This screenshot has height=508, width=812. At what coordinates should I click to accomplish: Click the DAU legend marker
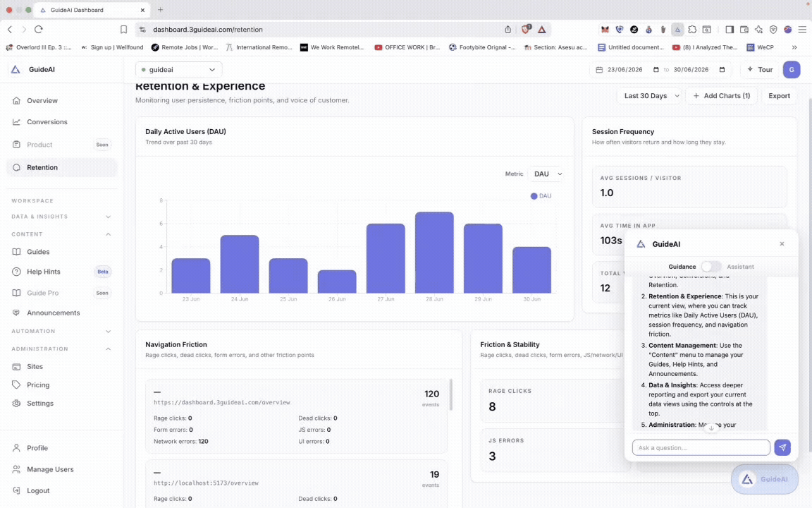tap(534, 196)
